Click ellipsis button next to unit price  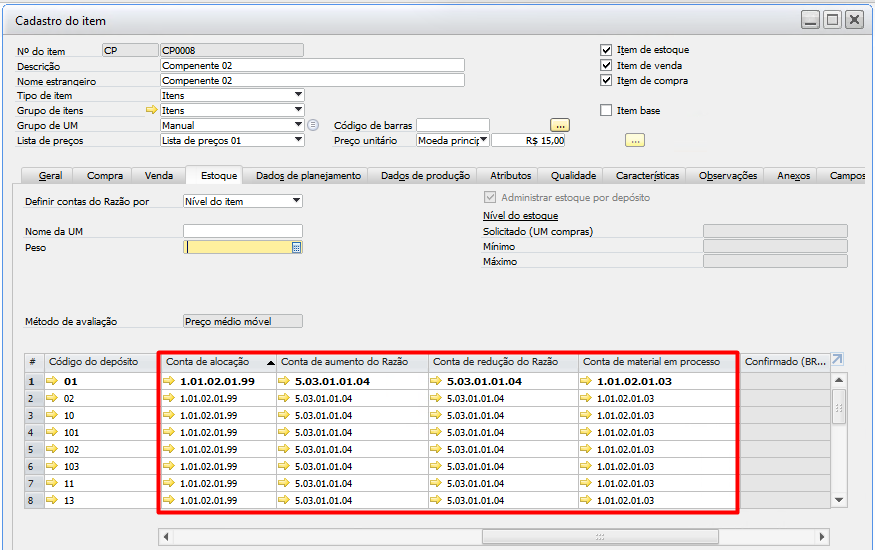point(635,140)
